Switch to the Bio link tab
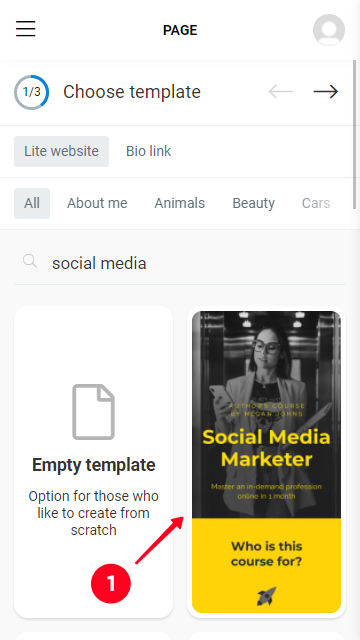 pyautogui.click(x=149, y=151)
